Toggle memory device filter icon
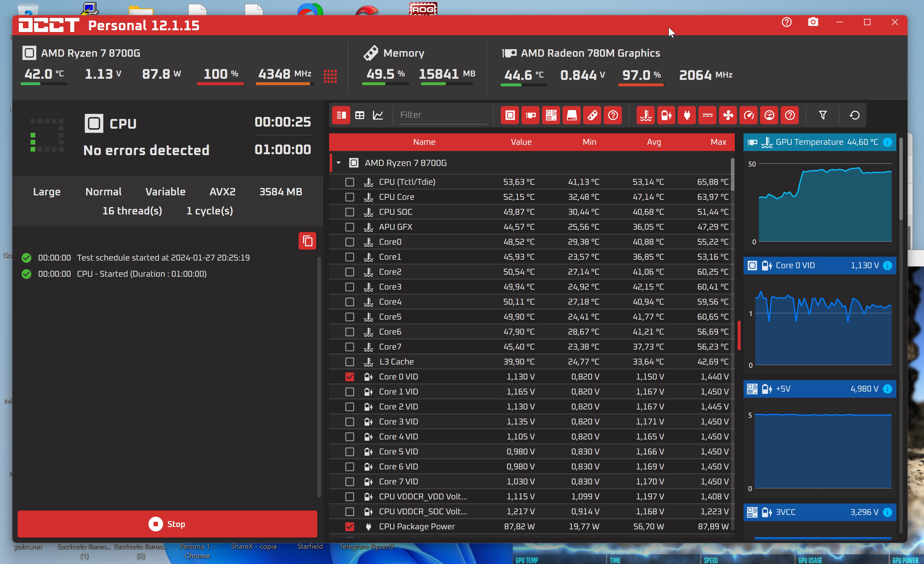 592,115
